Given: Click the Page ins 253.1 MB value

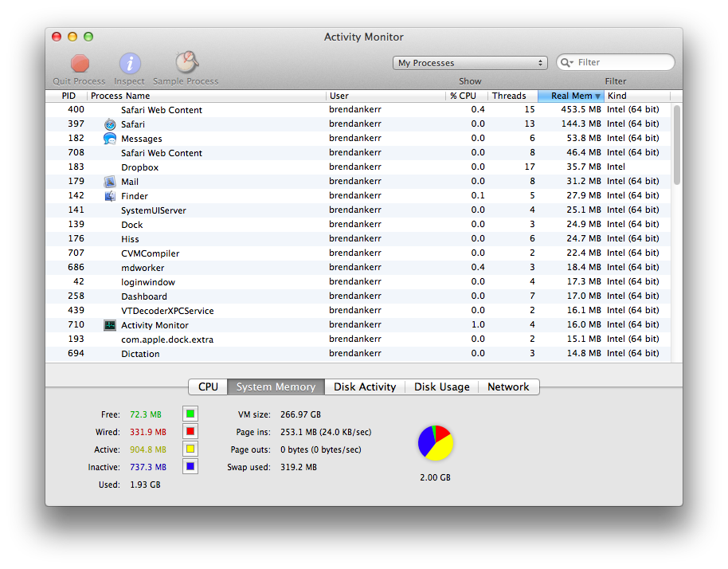Looking at the screenshot, I should point(326,432).
